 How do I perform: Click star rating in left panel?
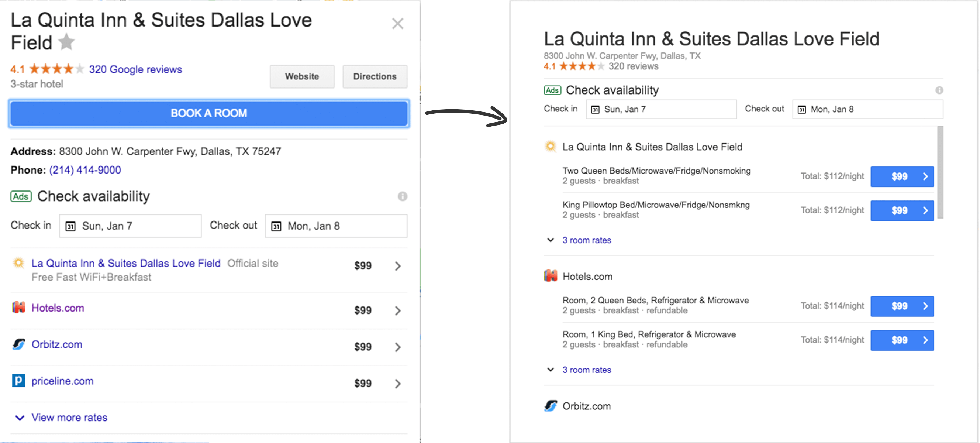[57, 69]
